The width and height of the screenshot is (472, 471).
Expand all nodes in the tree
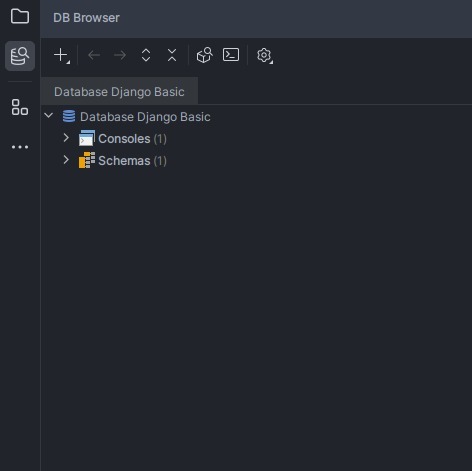[x=146, y=55]
